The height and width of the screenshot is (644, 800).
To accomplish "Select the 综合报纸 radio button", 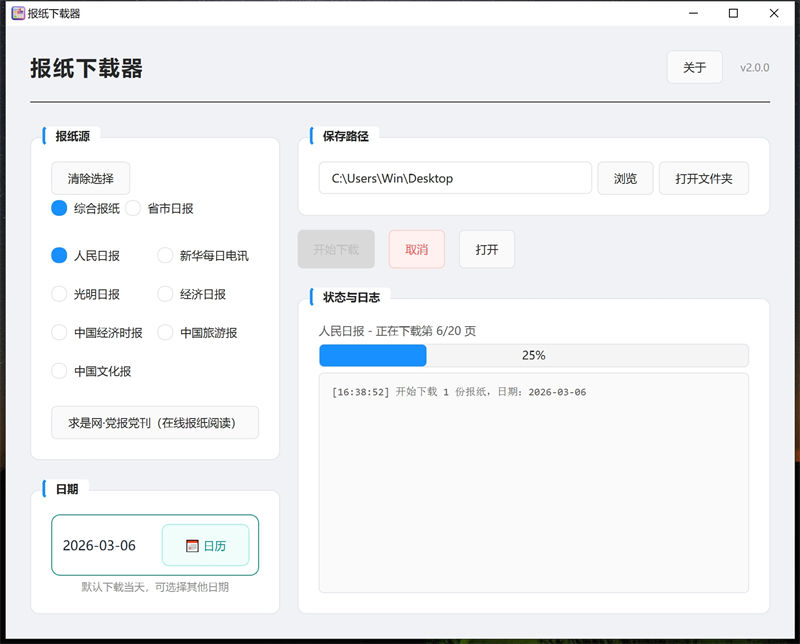I will click(60, 208).
